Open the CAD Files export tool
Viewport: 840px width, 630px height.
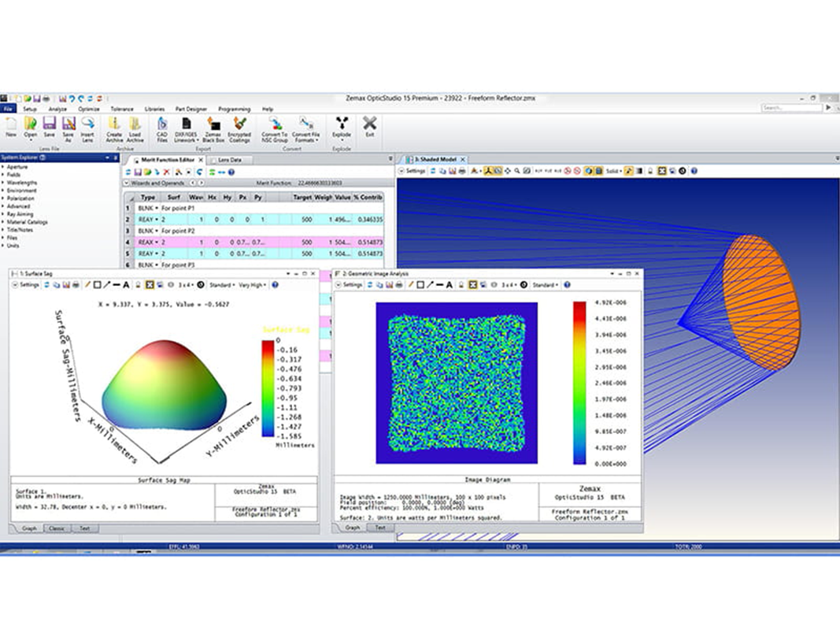click(162, 130)
